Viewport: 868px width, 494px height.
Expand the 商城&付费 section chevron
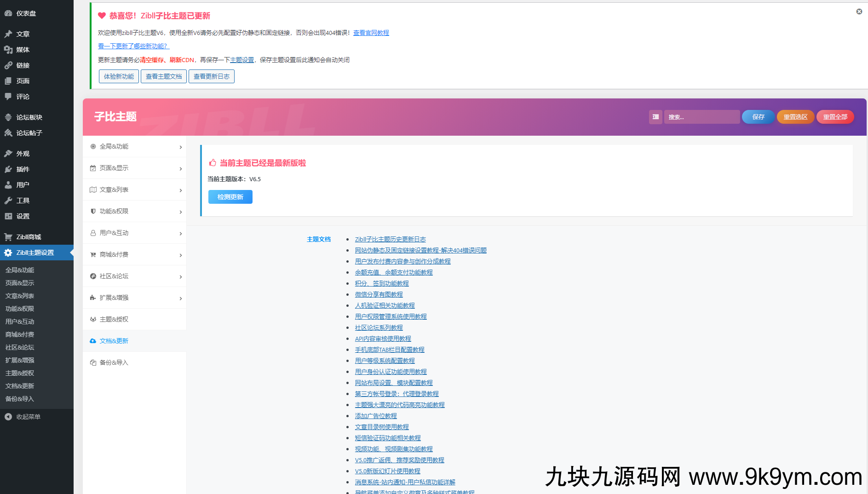(180, 255)
